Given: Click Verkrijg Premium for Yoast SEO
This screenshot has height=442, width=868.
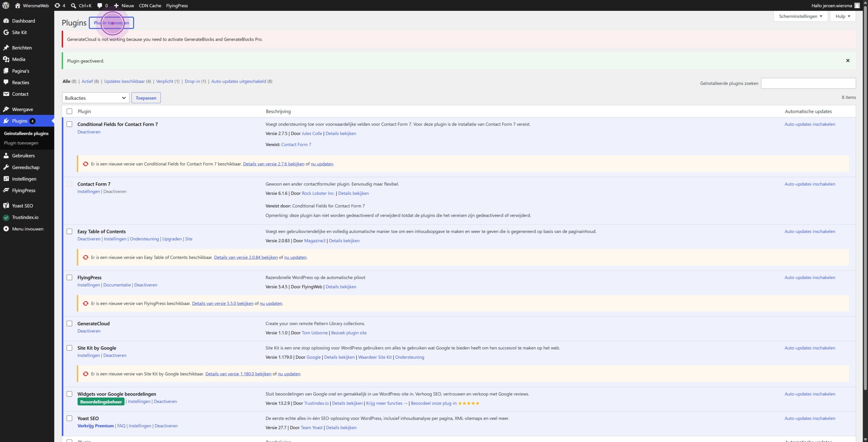Looking at the screenshot, I should click(95, 426).
